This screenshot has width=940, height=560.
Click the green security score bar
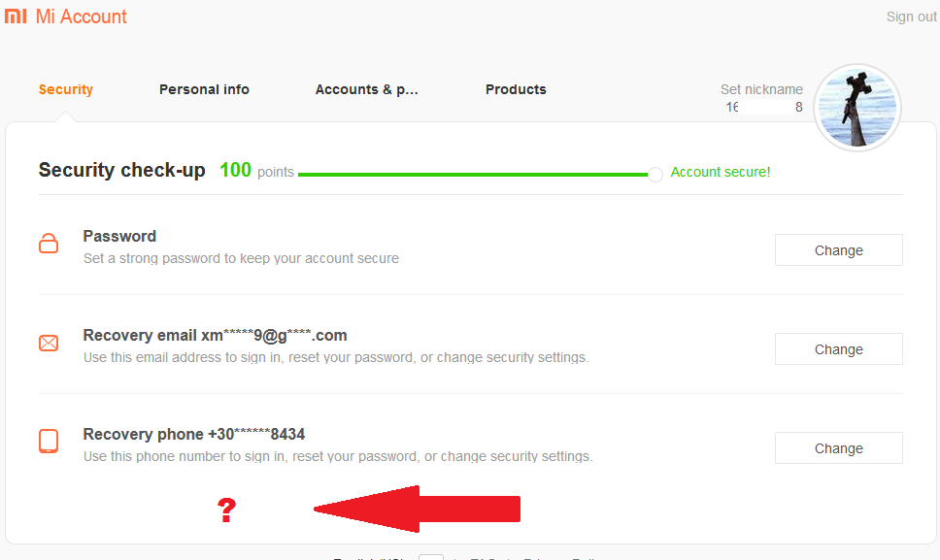coord(472,175)
